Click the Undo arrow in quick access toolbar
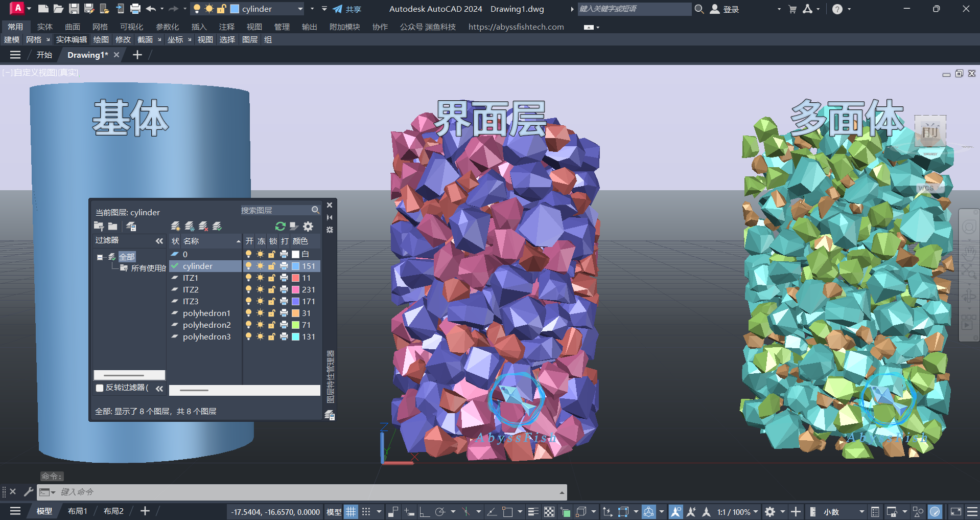 point(151,9)
